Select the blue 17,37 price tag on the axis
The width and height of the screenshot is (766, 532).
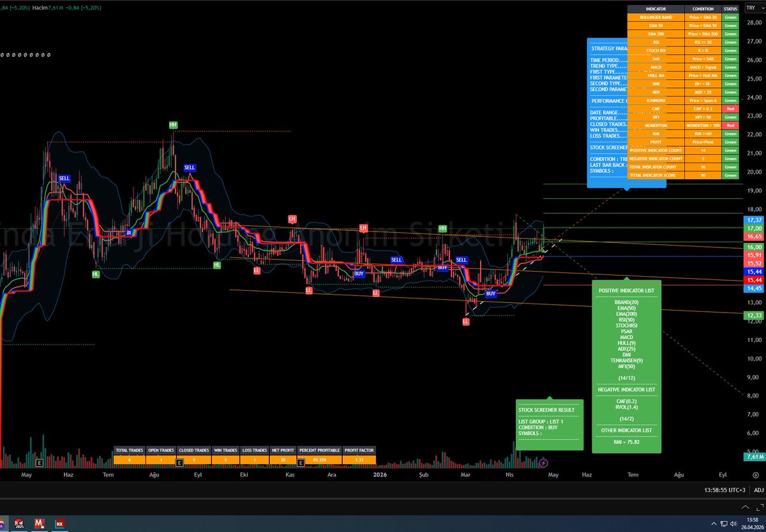coord(755,219)
